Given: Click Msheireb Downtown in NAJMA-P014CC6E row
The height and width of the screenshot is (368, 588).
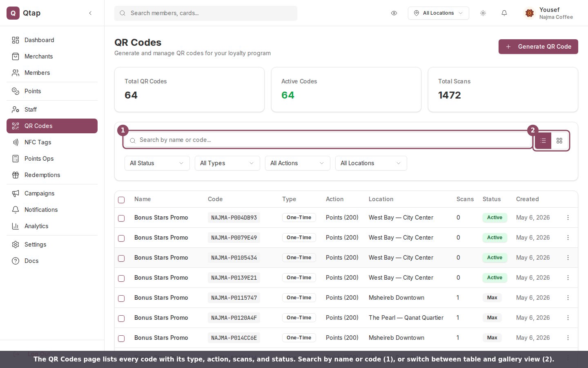Looking at the screenshot, I should click(396, 338).
